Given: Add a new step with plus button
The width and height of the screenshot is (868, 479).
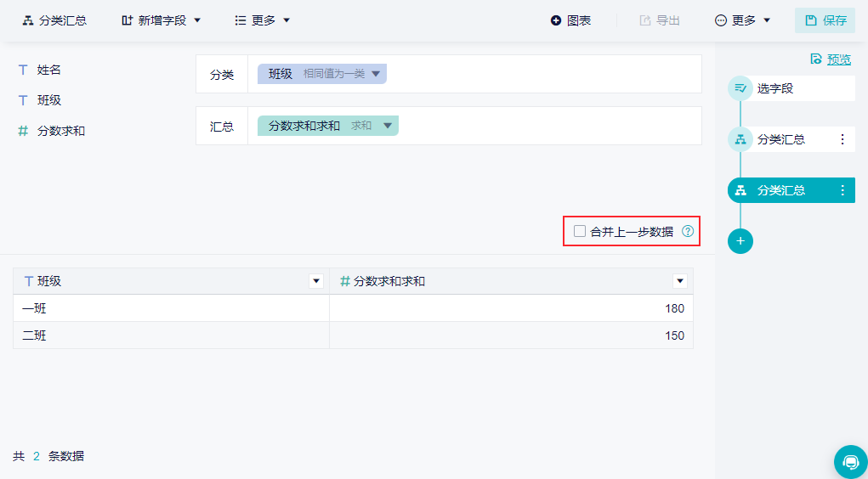Looking at the screenshot, I should pos(740,241).
